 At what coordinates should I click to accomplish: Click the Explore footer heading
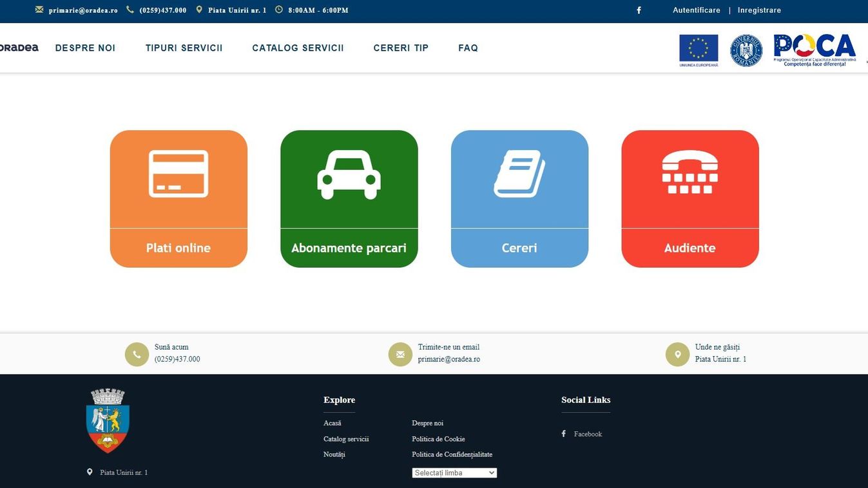click(x=339, y=400)
